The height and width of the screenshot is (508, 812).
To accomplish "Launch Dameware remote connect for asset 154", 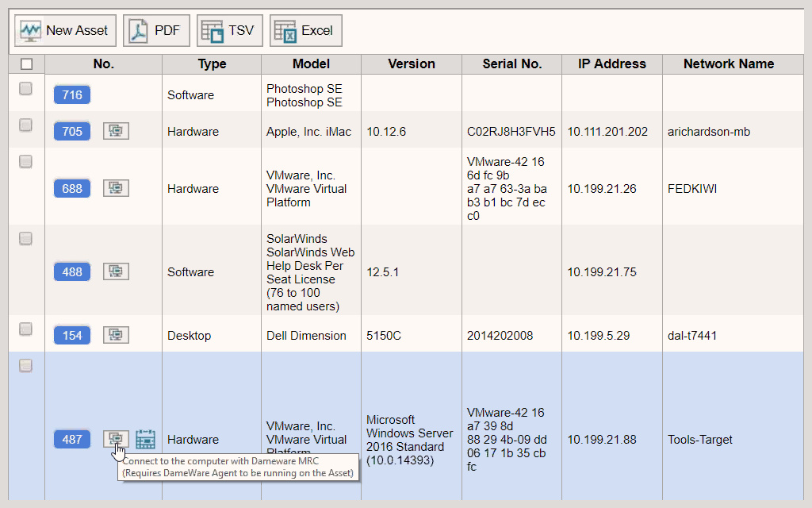I will pos(116,335).
